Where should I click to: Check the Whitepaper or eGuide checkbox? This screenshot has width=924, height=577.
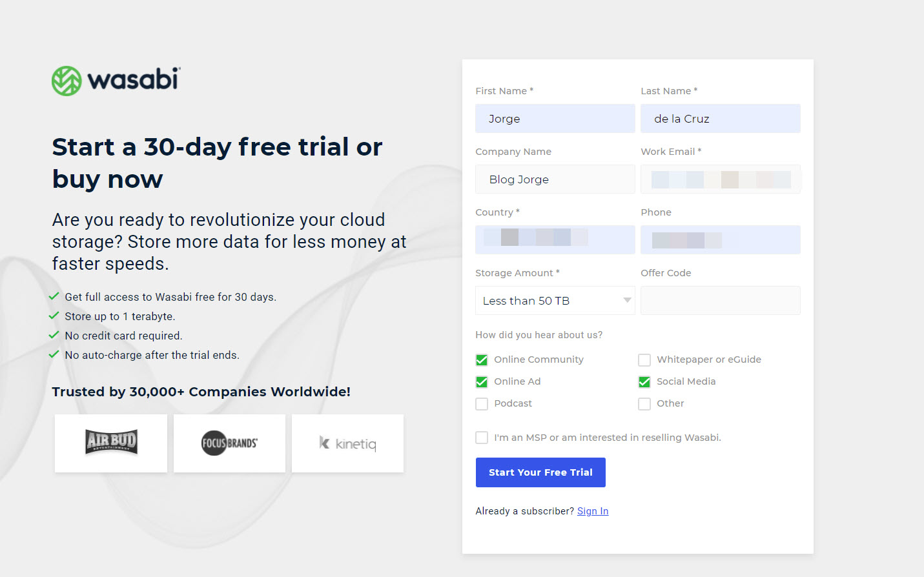click(644, 360)
